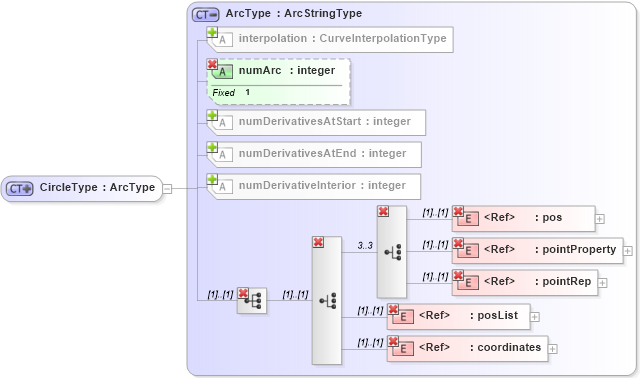The image size is (640, 378).
Task: Click the [1]..[1] label before posList
Action: [371, 310]
